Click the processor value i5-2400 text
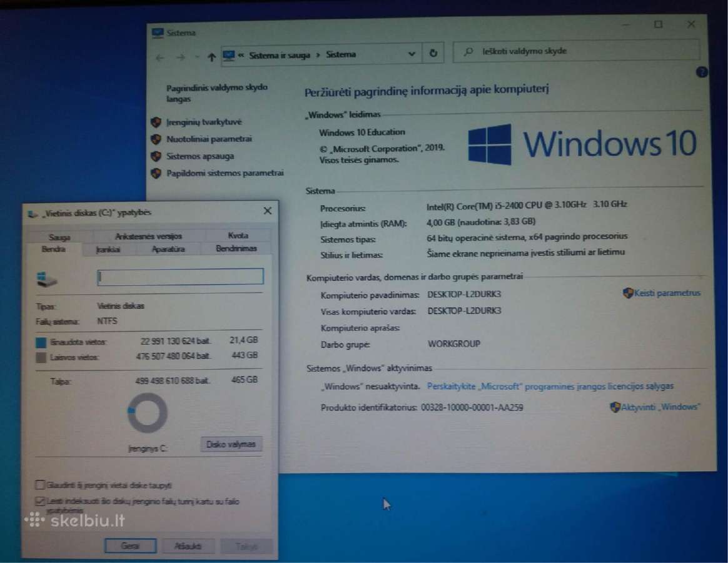This screenshot has width=728, height=563. click(527, 205)
